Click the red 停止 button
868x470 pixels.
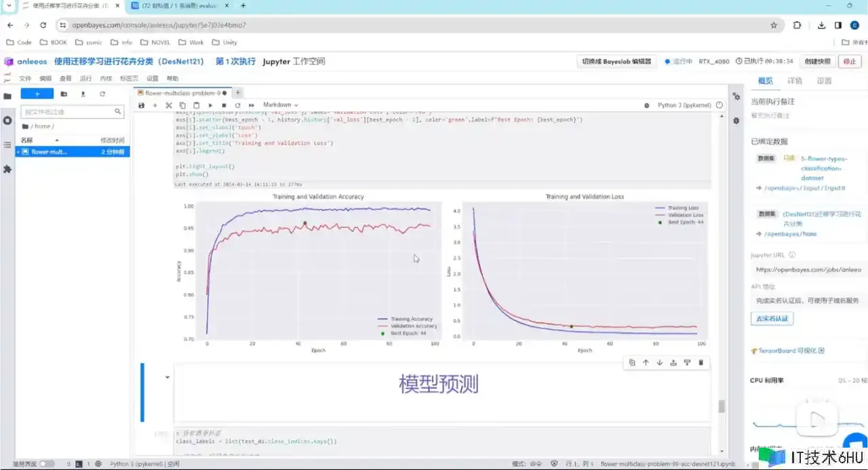[850, 61]
